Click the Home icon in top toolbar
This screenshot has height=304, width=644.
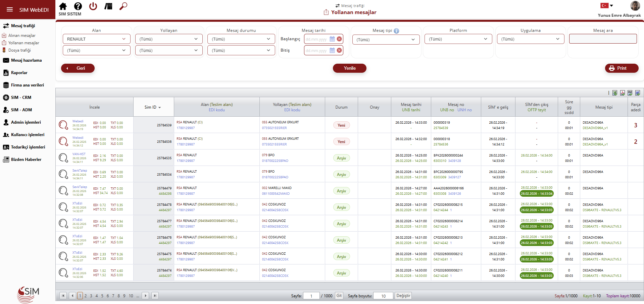point(63,6)
